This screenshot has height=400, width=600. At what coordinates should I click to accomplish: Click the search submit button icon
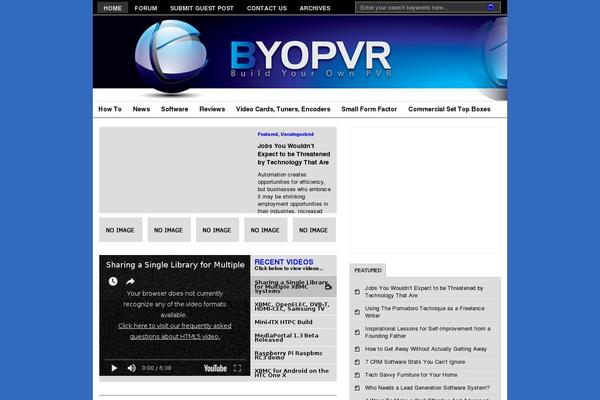491,7
